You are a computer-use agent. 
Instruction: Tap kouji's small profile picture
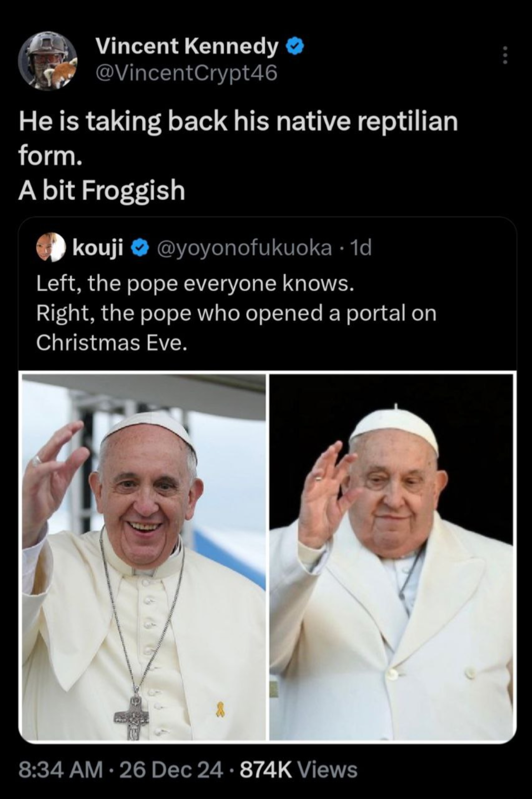coord(51,247)
